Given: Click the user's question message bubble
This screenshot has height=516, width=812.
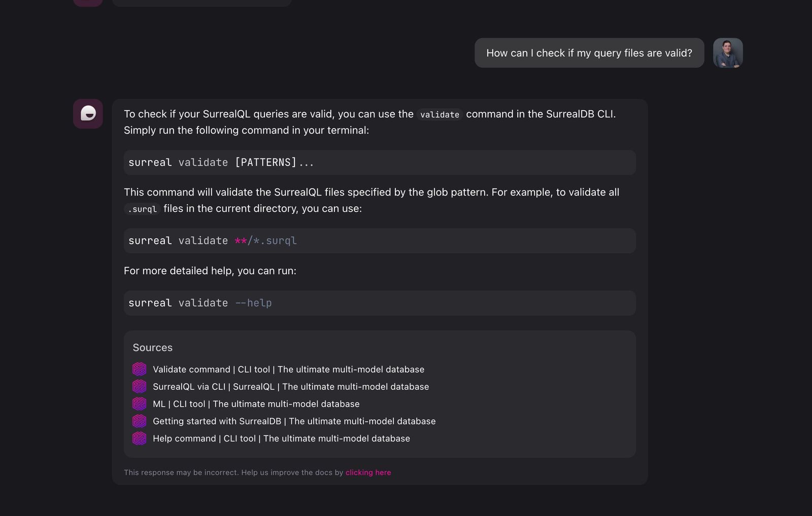Looking at the screenshot, I should (x=589, y=53).
